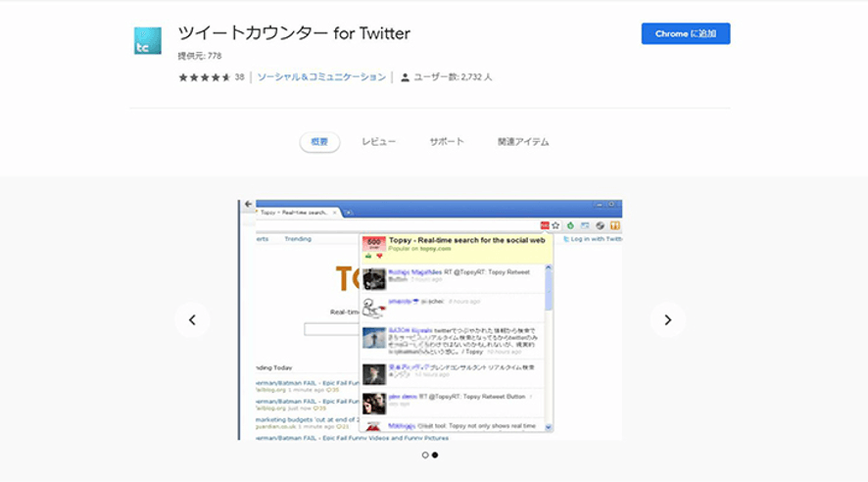Click the user count person icon
This screenshot has width=868, height=482.
click(x=406, y=77)
